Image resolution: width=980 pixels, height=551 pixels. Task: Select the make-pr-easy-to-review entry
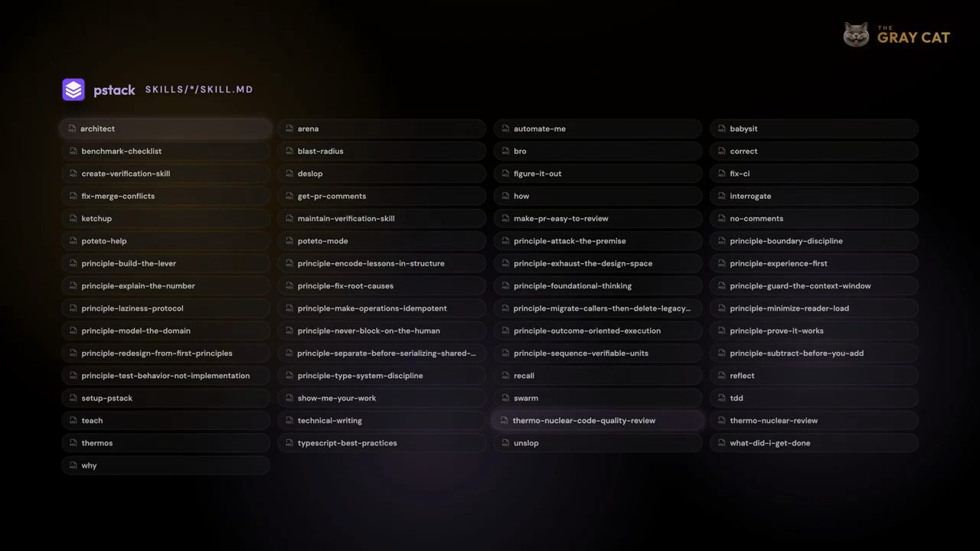click(598, 218)
